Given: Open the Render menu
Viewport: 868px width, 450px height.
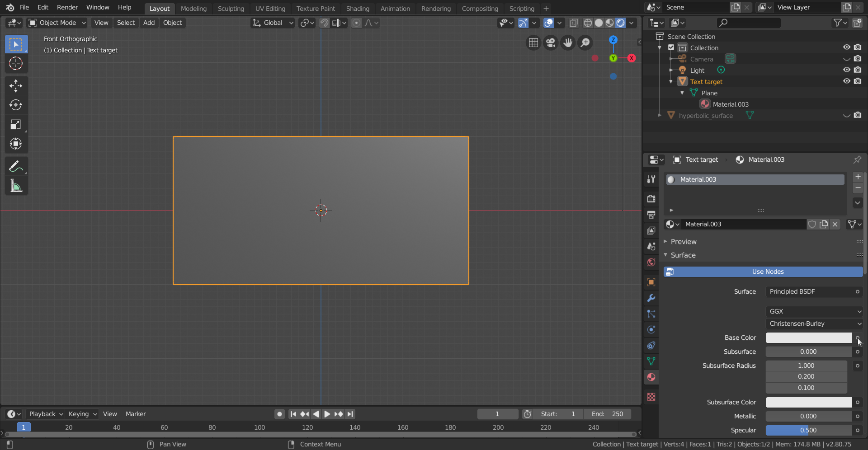Looking at the screenshot, I should coord(67,7).
